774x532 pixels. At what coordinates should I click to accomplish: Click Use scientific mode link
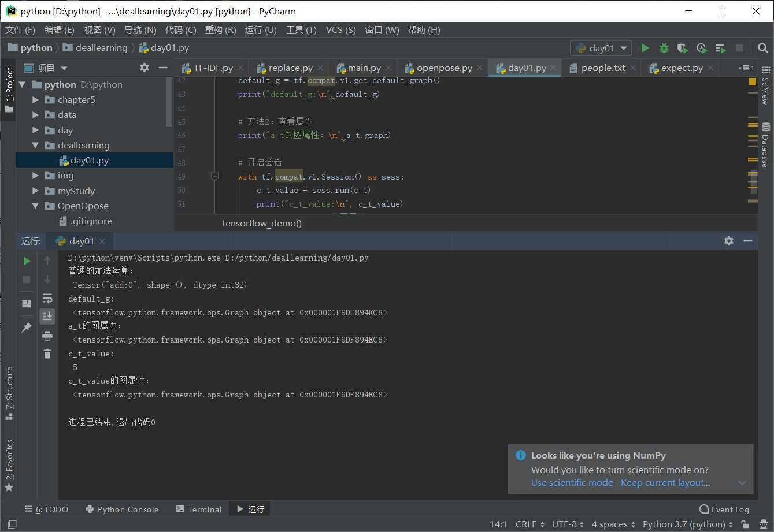(572, 483)
